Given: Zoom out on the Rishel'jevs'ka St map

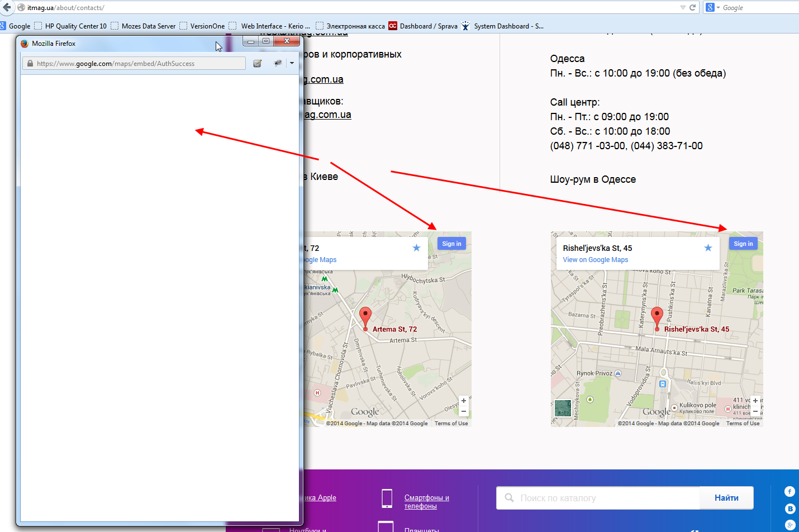Looking at the screenshot, I should (755, 411).
